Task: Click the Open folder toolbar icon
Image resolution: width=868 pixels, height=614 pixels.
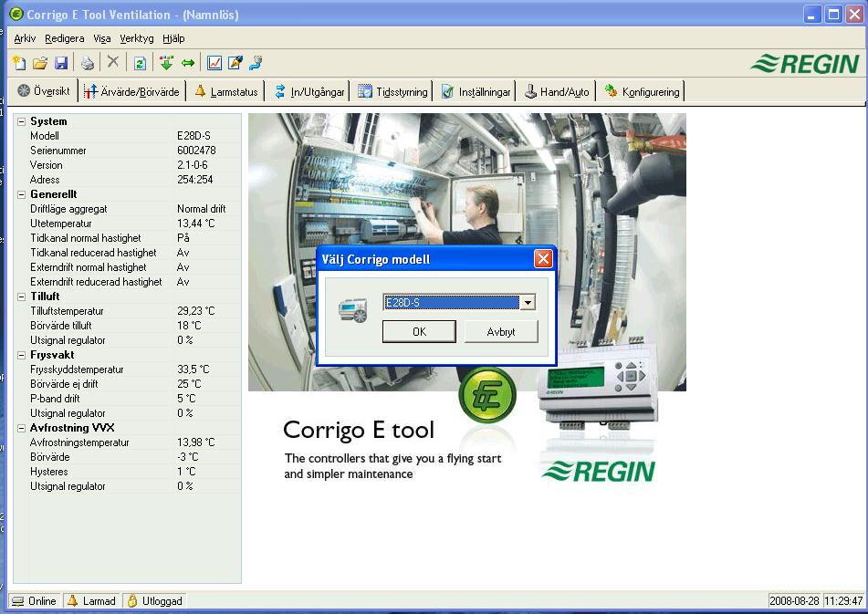Action: pyautogui.click(x=40, y=63)
